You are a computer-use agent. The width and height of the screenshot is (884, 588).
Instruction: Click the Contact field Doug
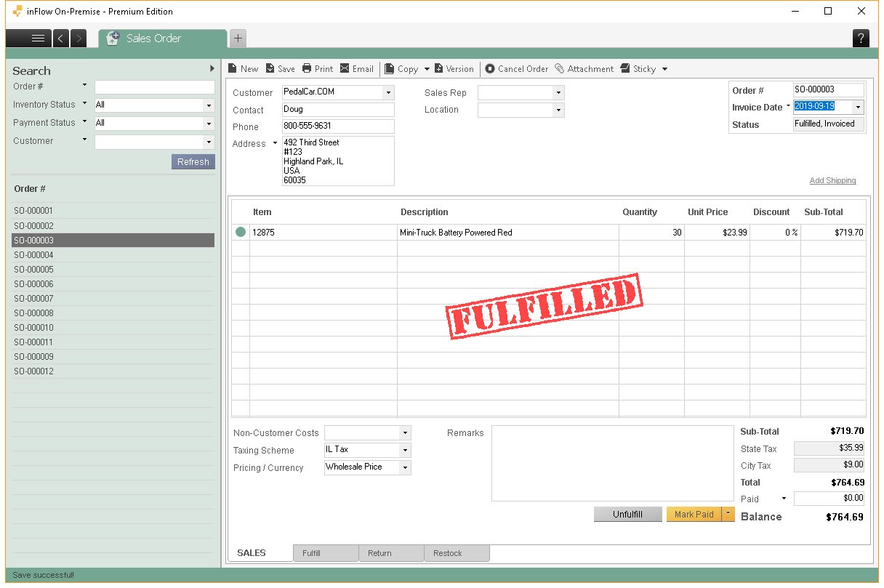click(x=338, y=110)
